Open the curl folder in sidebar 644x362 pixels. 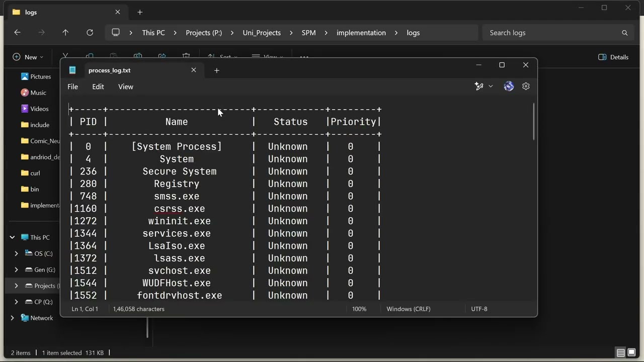pyautogui.click(x=31, y=173)
